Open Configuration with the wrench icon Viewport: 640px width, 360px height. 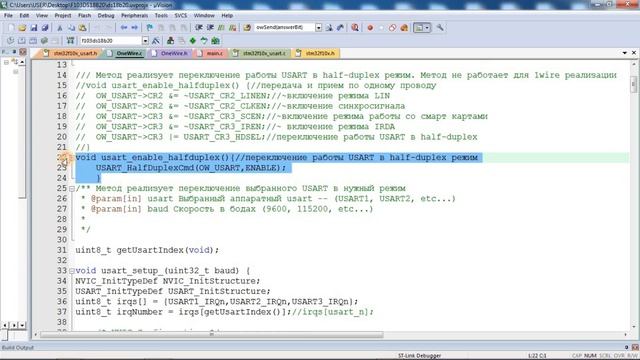pos(440,28)
